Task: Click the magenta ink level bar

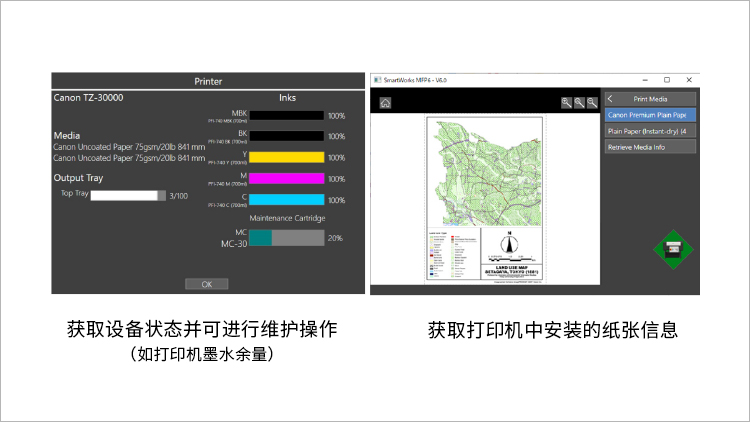Action: pos(287,178)
